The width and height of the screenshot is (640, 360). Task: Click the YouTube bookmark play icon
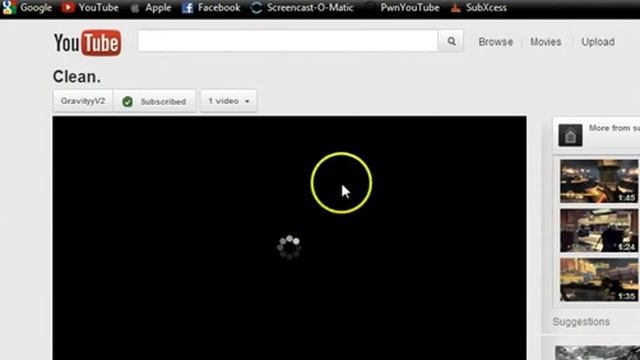tap(68, 7)
